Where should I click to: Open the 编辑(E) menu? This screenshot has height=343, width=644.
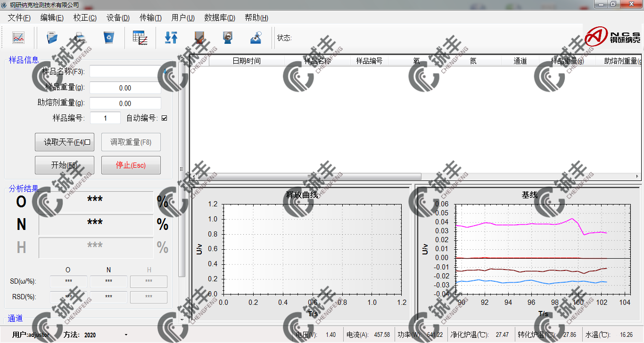click(x=52, y=18)
